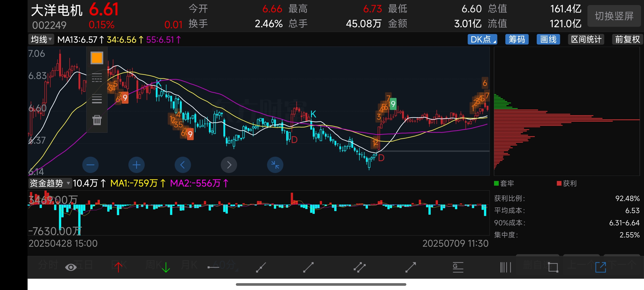Image resolution: width=644 pixels, height=290 pixels.
Task: Zoom out the chart with minus button
Action: pos(90,165)
